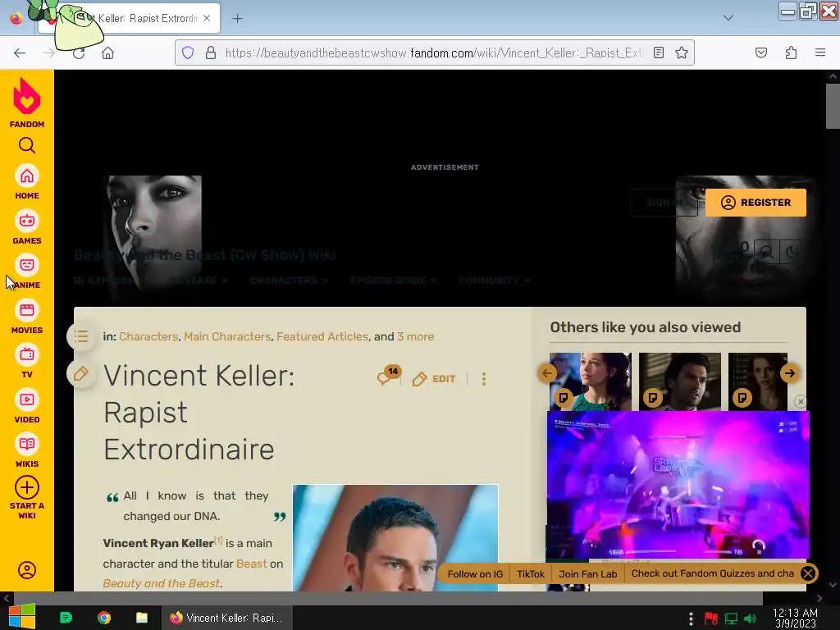This screenshot has height=630, width=840.
Task: Open File Explorer from taskbar
Action: pyautogui.click(x=141, y=618)
